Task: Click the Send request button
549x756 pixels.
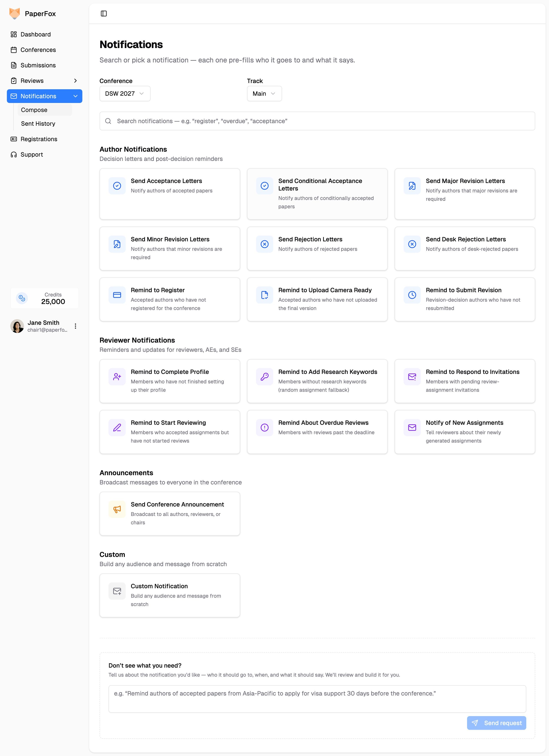Action: click(496, 723)
